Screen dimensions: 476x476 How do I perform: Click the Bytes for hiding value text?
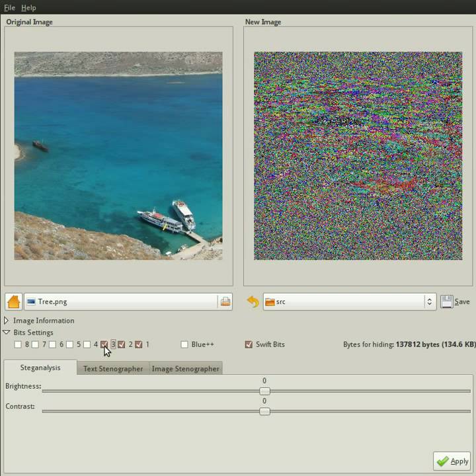[436, 344]
